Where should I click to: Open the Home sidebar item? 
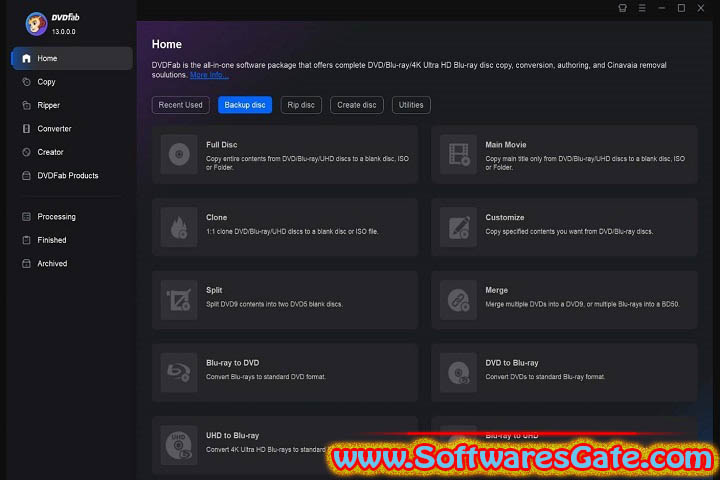click(x=72, y=58)
